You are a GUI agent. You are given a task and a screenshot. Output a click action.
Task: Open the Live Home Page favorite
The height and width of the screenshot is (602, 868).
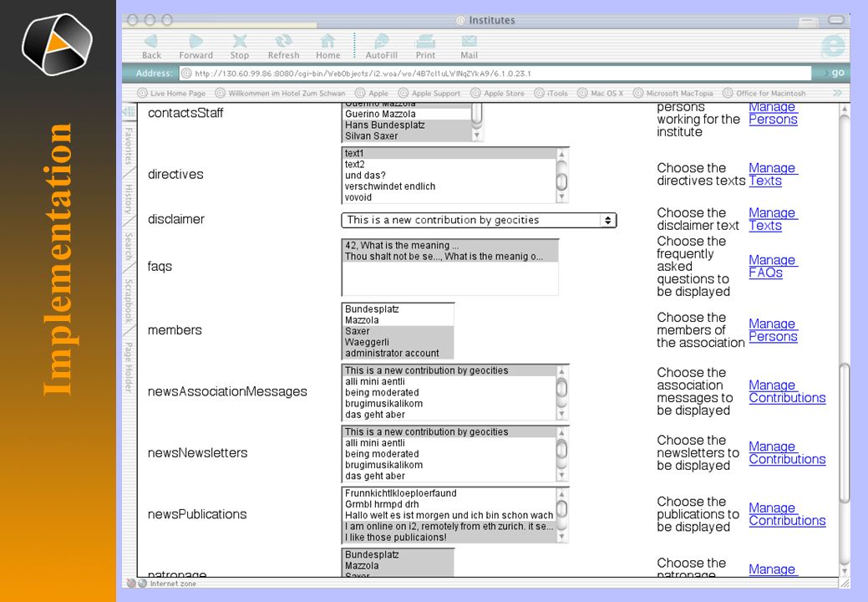171,93
